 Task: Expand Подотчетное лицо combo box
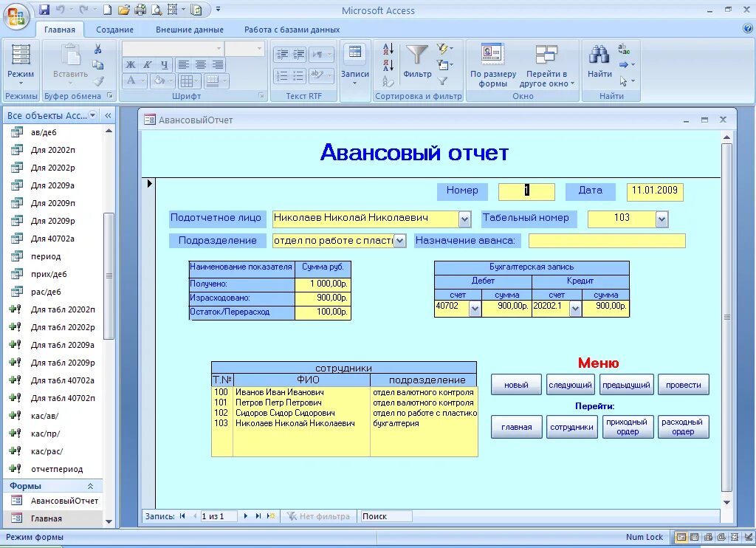pos(465,220)
